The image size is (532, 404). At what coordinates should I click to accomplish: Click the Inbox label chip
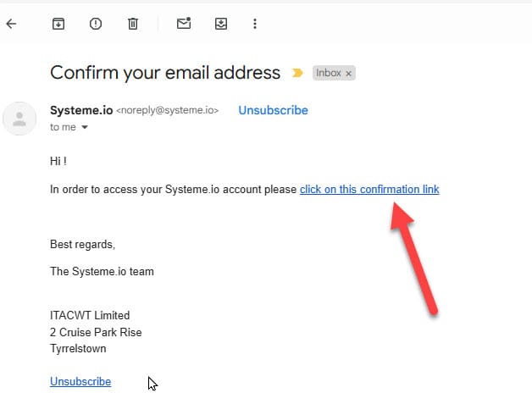click(329, 73)
